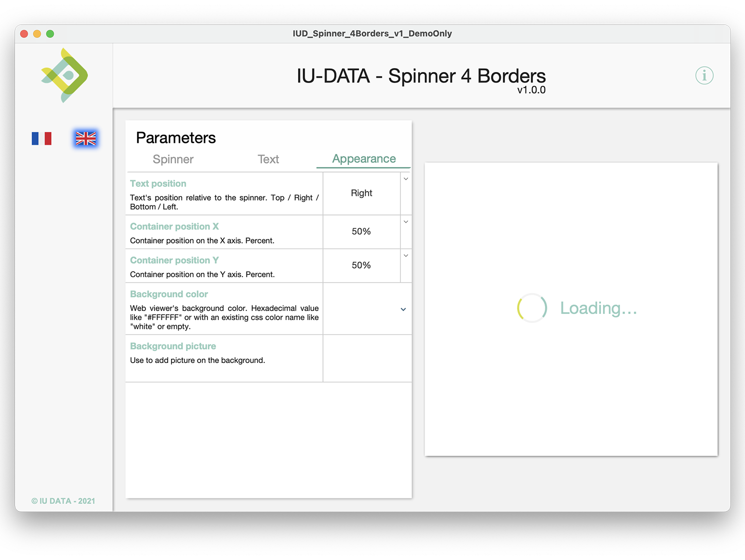The image size is (745, 560).
Task: Expand the Text position dropdown arrow
Action: [406, 178]
